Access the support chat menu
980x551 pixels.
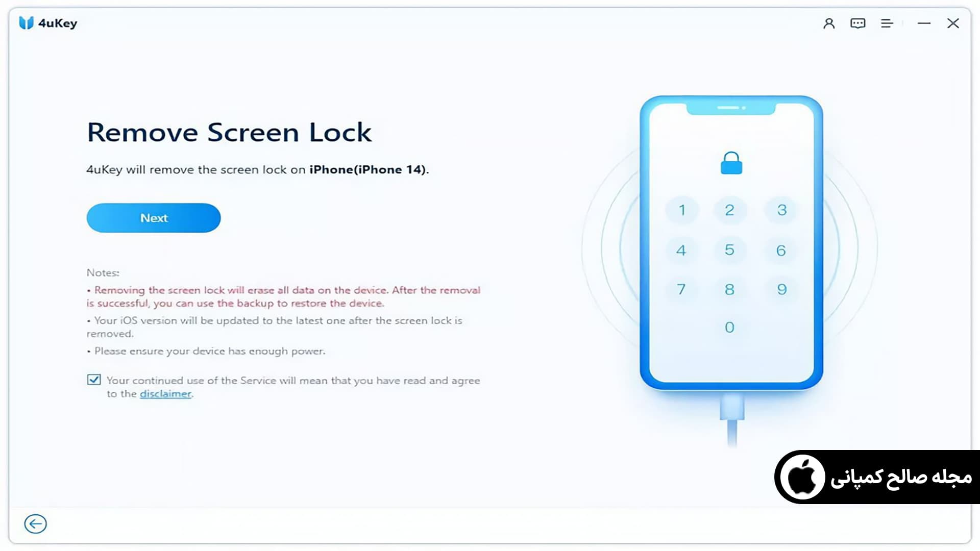coord(857,23)
